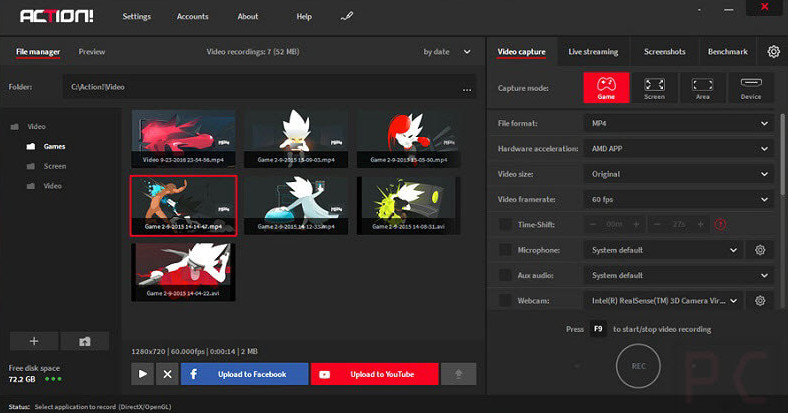Enable the Time-Shift checkbox
Screen dimensions: 788x413
505,225
